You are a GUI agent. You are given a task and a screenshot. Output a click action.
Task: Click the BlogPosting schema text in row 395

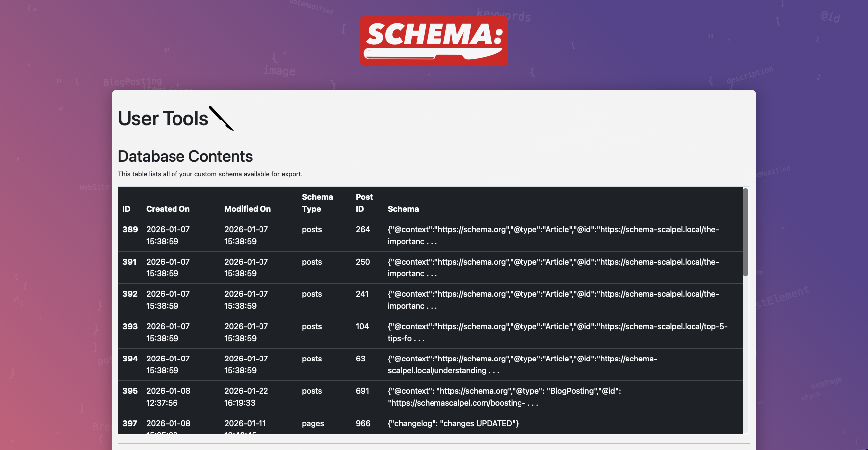coord(504,397)
